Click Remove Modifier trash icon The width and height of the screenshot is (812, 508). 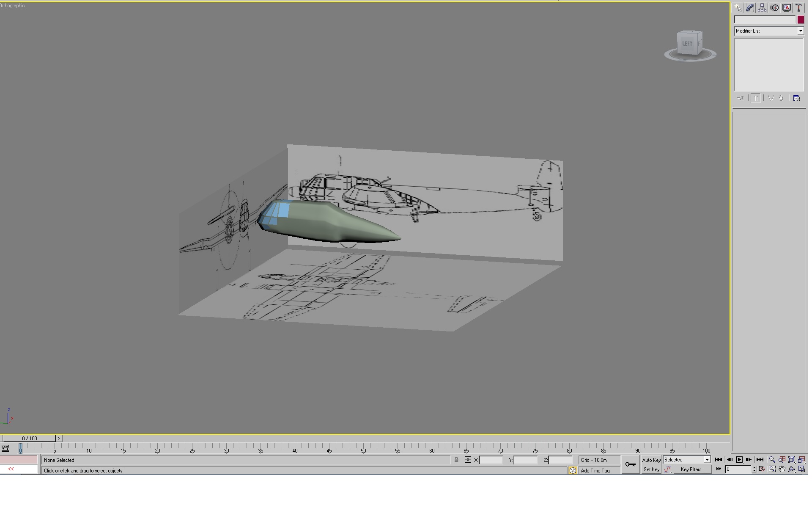pos(781,98)
